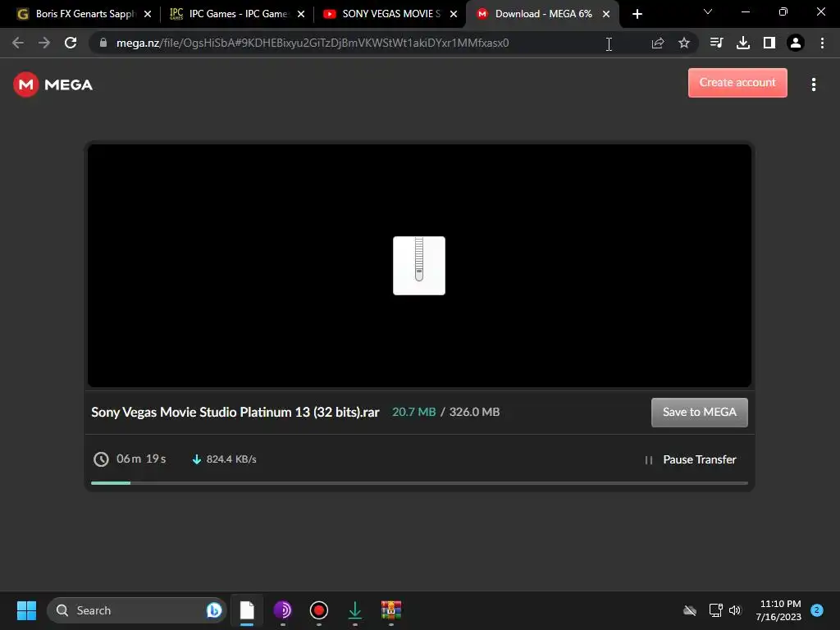This screenshot has width=840, height=630.
Task: Open network status tray icon
Action: click(x=715, y=610)
